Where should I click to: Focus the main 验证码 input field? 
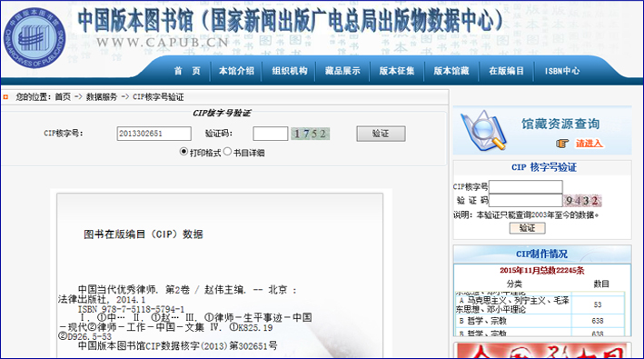[271, 134]
